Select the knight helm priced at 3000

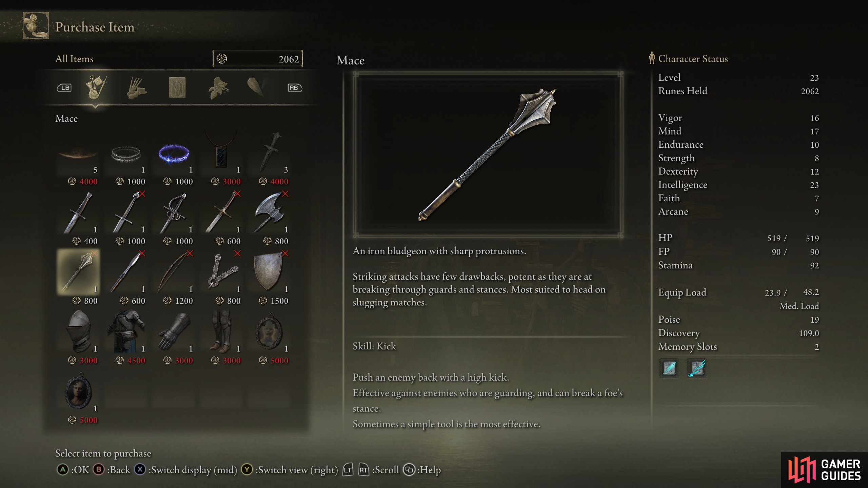pyautogui.click(x=79, y=338)
